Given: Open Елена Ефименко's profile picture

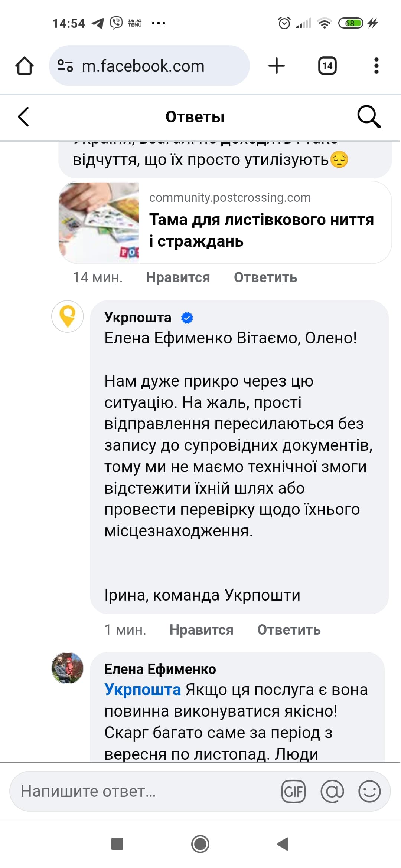Looking at the screenshot, I should pos(67,668).
